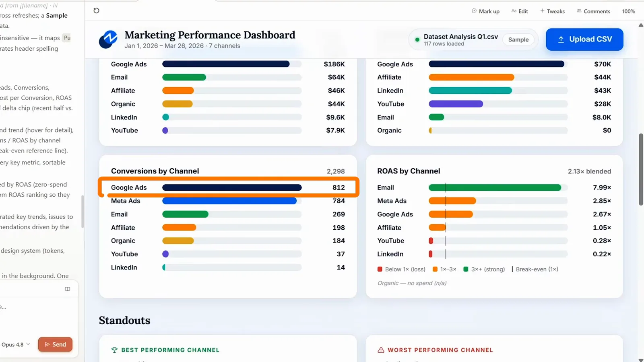
Task: Click the 2.13× blended value
Action: tap(589, 171)
